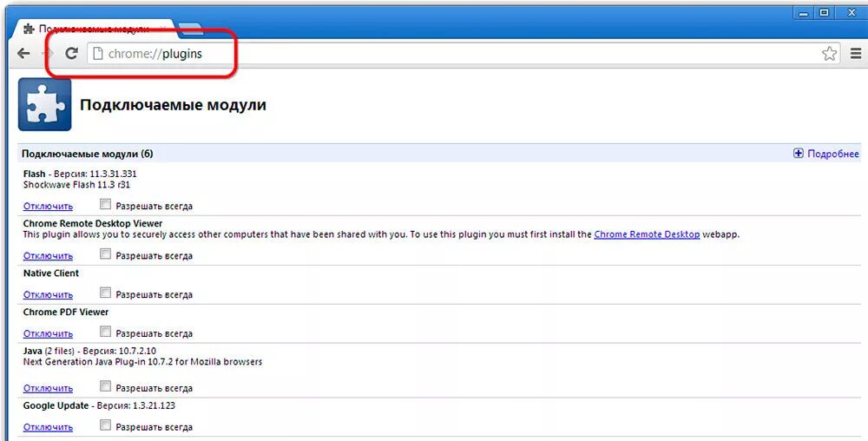The width and height of the screenshot is (868, 441).
Task: Minimize the browser window
Action: [804, 12]
